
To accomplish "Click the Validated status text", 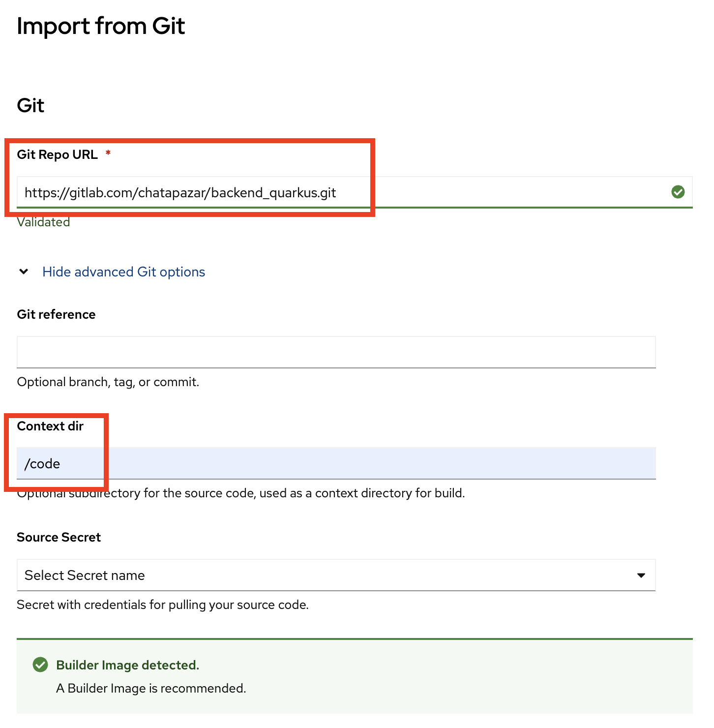I will (44, 222).
